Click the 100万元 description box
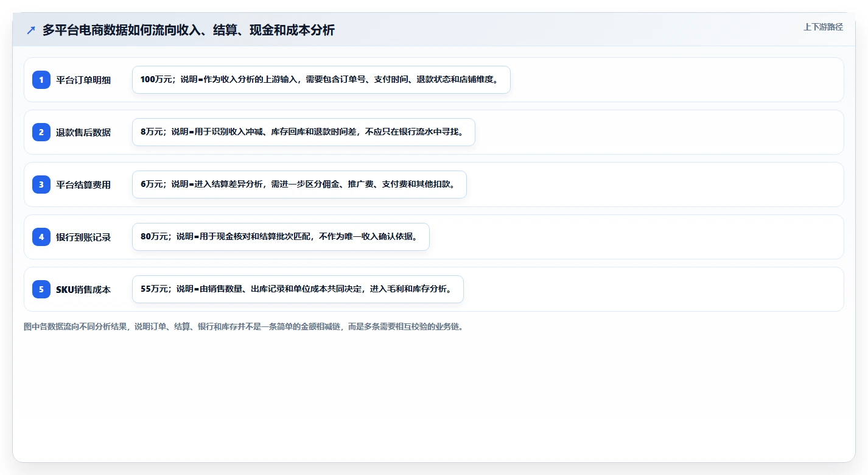The width and height of the screenshot is (868, 475). [321, 80]
